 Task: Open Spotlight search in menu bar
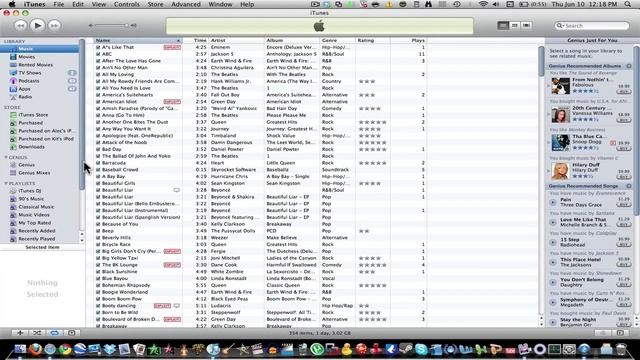(x=628, y=4)
